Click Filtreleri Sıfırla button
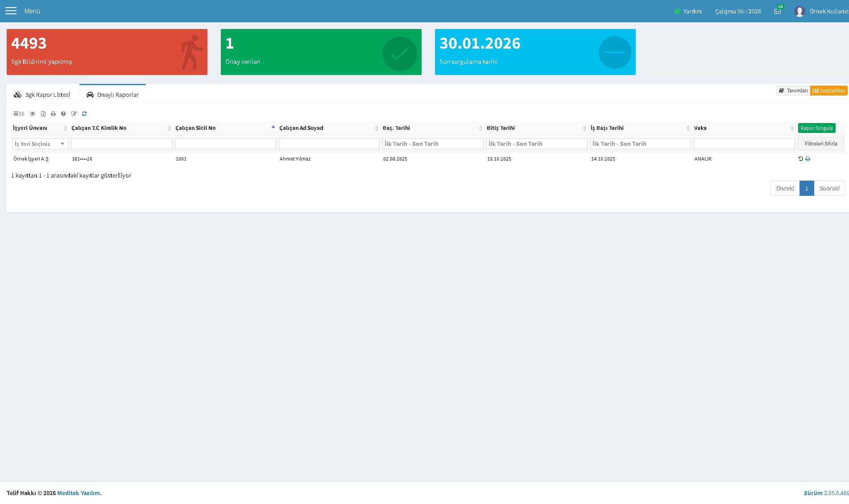849x504 pixels. [821, 144]
